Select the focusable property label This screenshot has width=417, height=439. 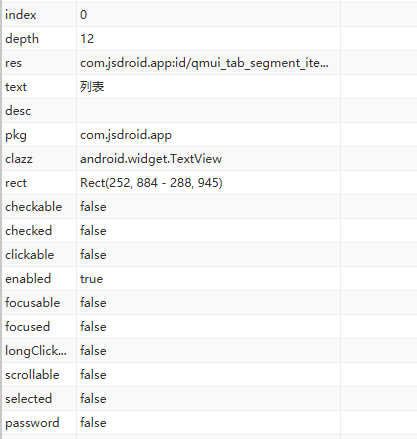pos(33,303)
